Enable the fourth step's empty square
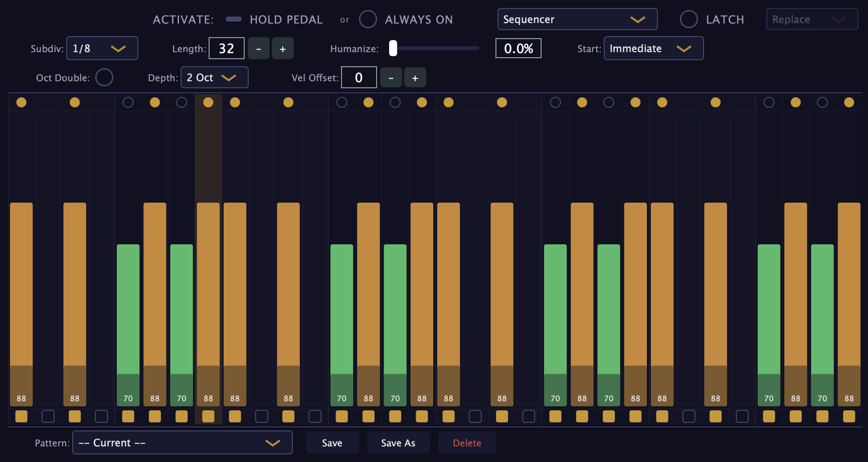The width and height of the screenshot is (868, 462). coord(101,416)
